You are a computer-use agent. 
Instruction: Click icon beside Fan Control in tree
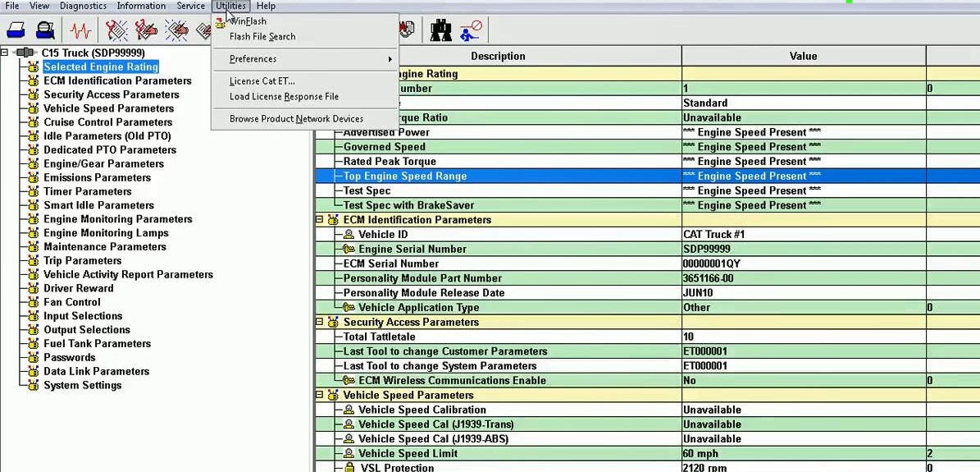click(33, 302)
